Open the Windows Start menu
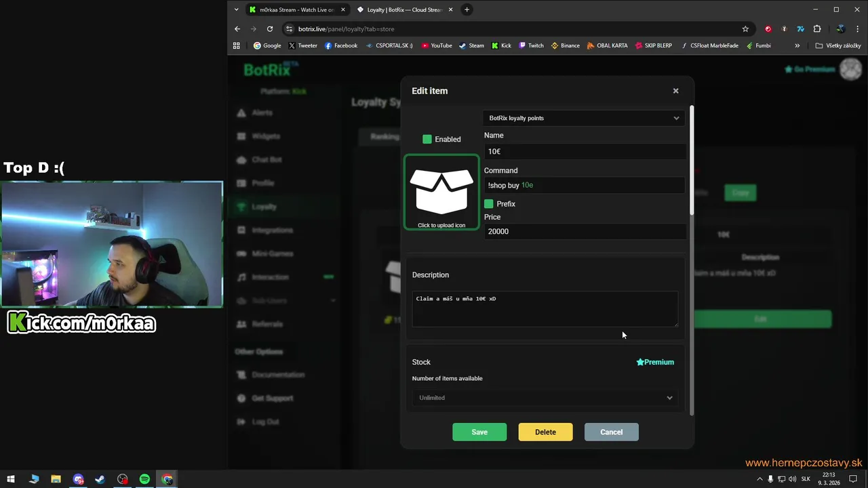 tap(11, 479)
